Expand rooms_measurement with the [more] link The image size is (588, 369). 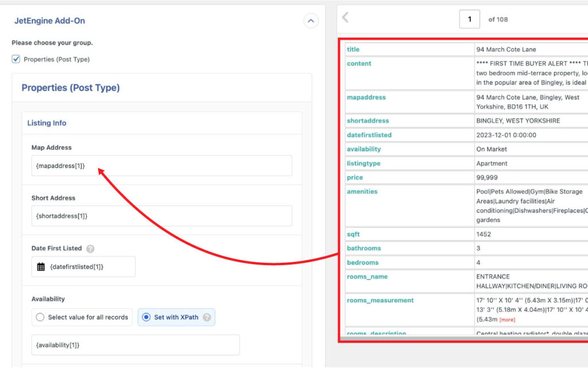coord(507,319)
